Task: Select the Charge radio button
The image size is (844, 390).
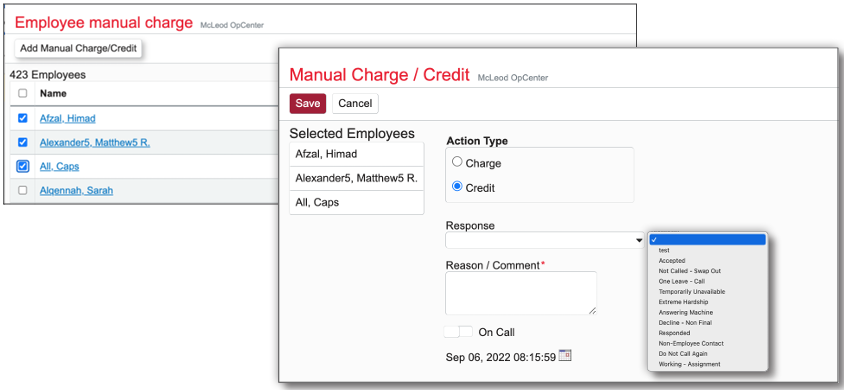Action: tap(457, 162)
